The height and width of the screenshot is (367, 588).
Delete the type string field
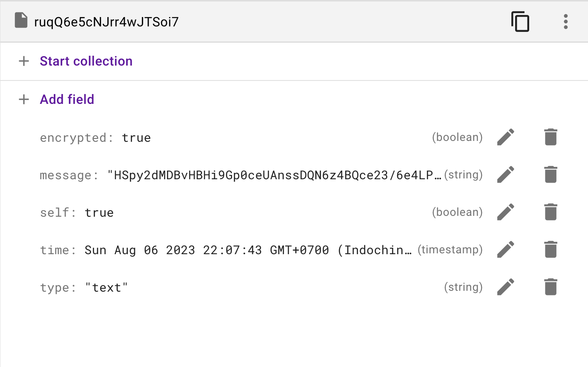coord(551,287)
